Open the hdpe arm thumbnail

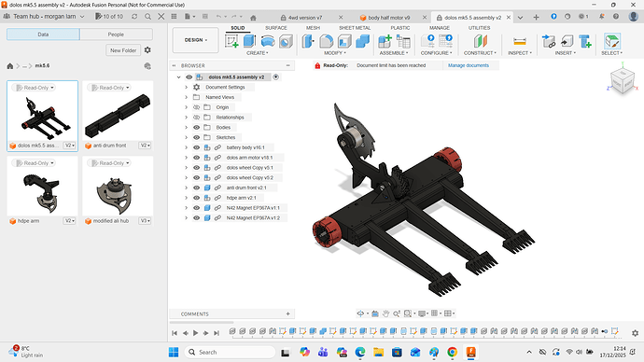pos(42,186)
